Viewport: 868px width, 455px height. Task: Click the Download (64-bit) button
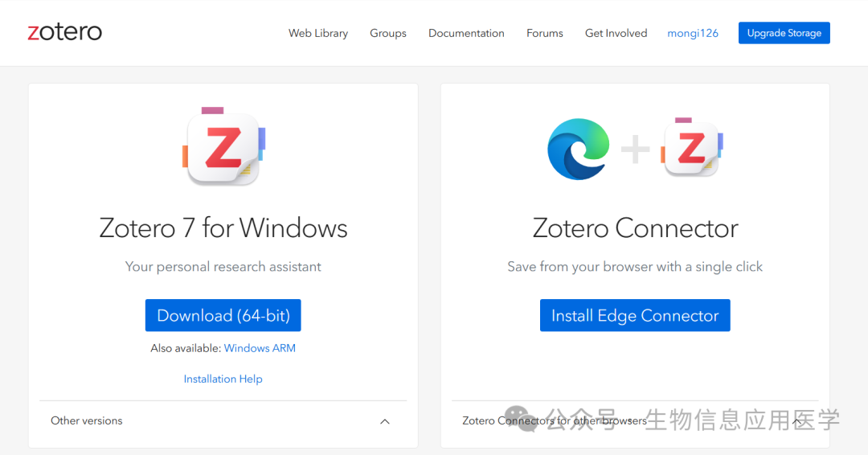coord(223,315)
